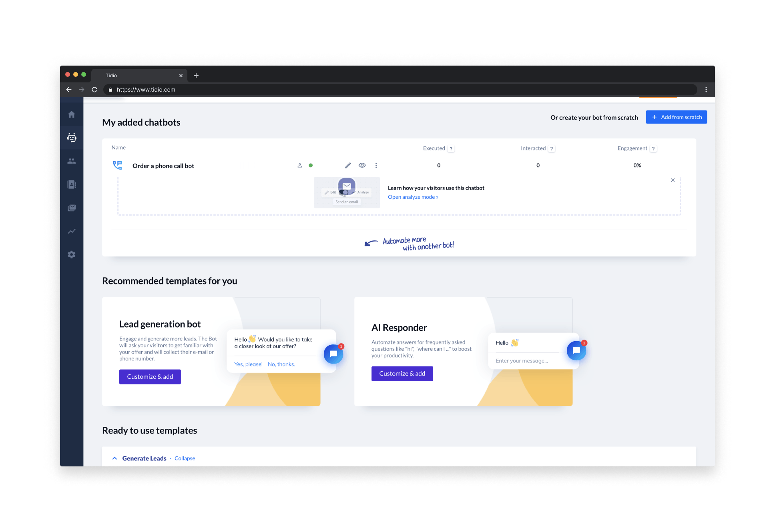Open the Settings gear sidebar icon

tap(72, 254)
